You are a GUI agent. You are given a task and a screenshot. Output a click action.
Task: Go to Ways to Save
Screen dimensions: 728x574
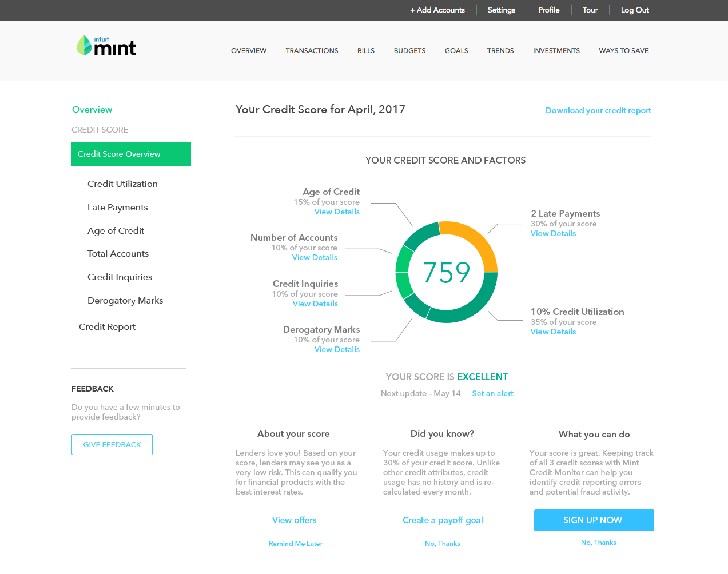point(623,51)
